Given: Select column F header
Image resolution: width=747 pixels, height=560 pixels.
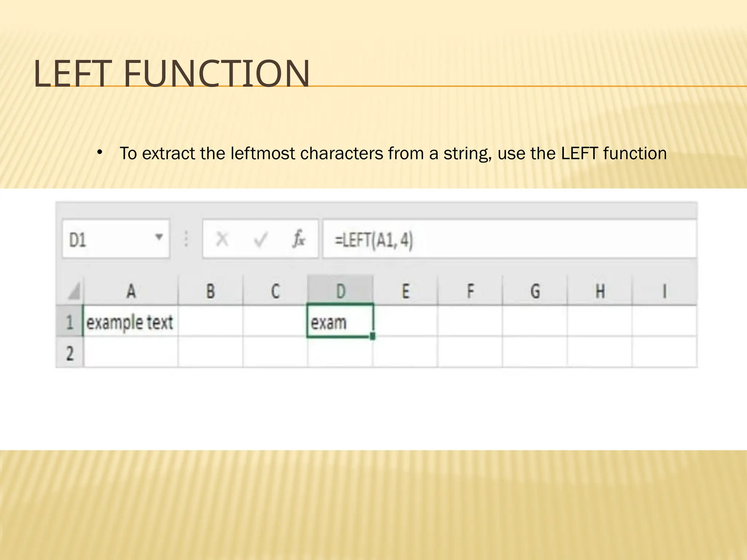Looking at the screenshot, I should (470, 291).
